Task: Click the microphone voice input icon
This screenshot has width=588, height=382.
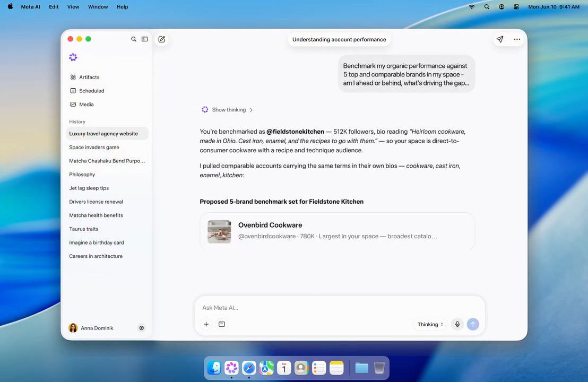Action: pyautogui.click(x=457, y=324)
